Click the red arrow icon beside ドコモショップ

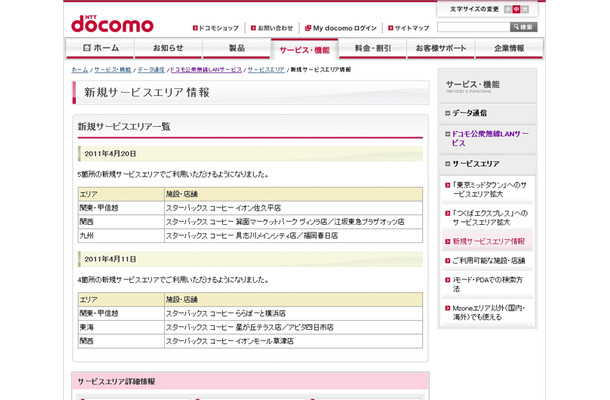(195, 28)
